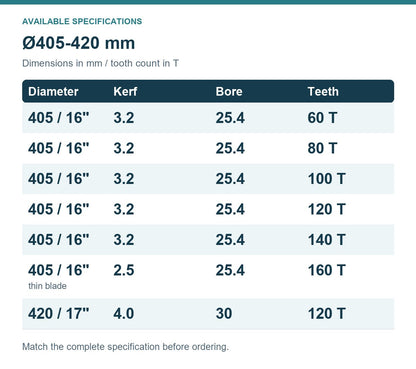The width and height of the screenshot is (416, 369).
Task: Select kerf '3.2' in the 80 T row
Action: tap(124, 148)
